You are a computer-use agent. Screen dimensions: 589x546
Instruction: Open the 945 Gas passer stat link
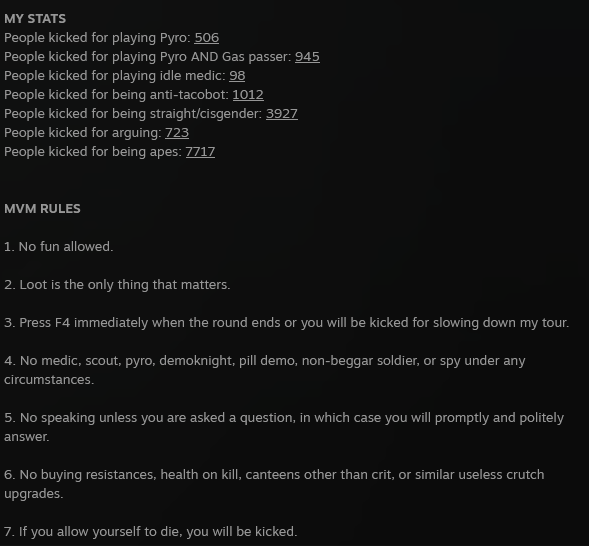(307, 57)
